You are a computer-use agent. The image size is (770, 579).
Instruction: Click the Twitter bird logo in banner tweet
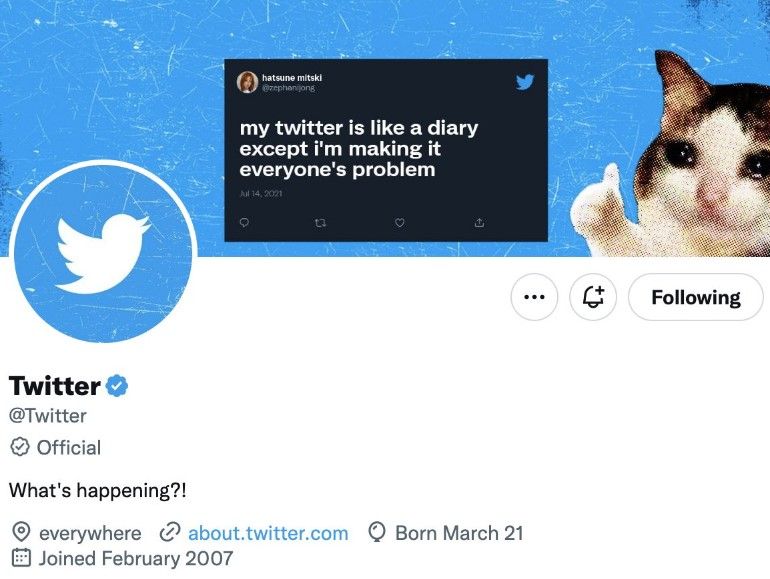click(x=525, y=82)
